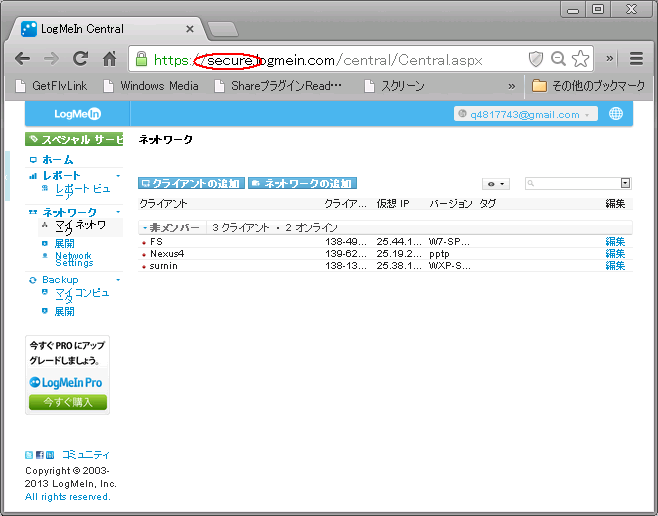Click the 今すぐ購入 green button
Image resolution: width=658 pixels, height=516 pixels.
(x=68, y=402)
